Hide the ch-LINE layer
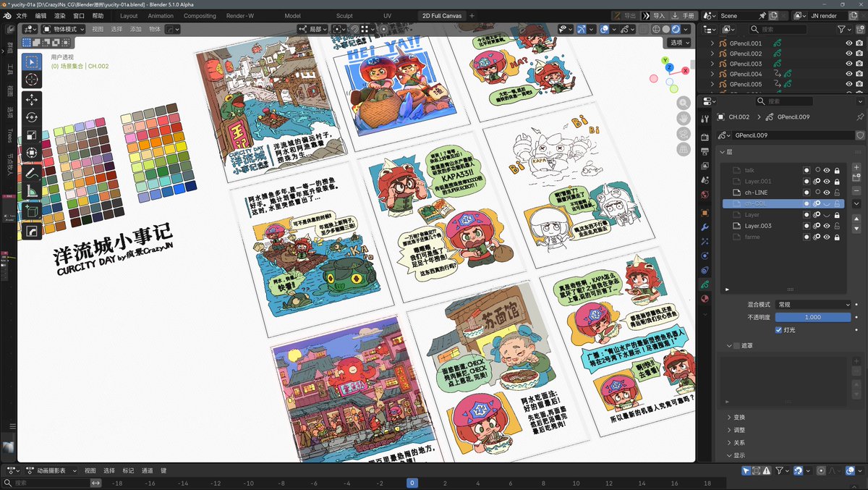 coord(826,193)
